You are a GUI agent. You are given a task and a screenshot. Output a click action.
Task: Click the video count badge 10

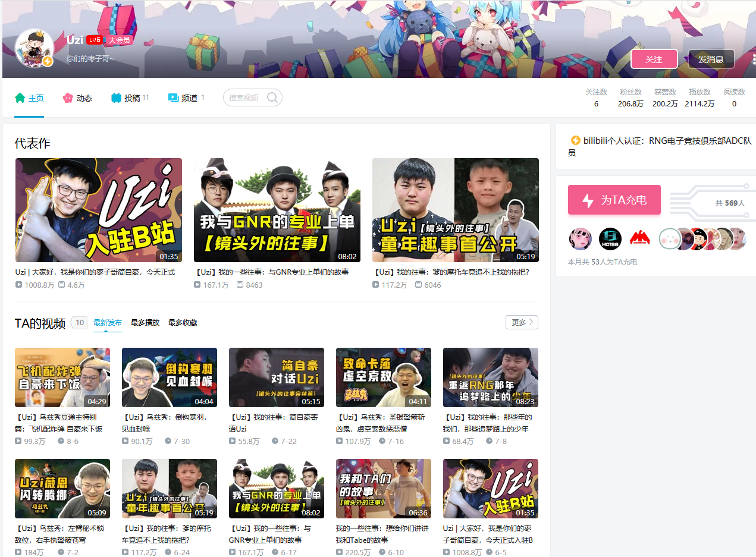[80, 323]
